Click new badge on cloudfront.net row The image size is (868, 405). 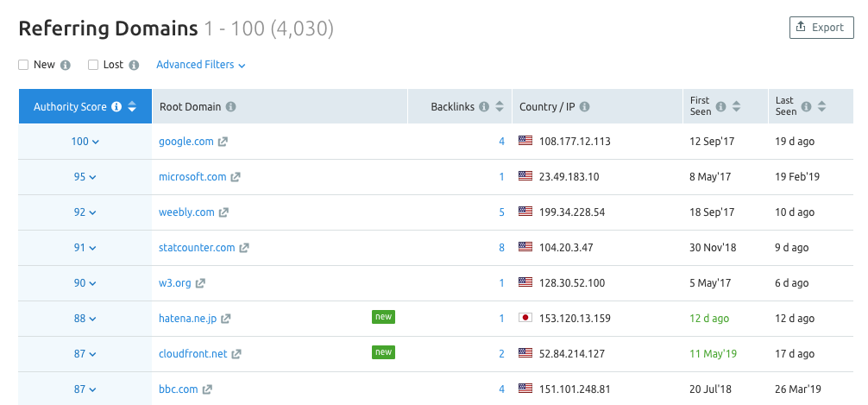(383, 351)
